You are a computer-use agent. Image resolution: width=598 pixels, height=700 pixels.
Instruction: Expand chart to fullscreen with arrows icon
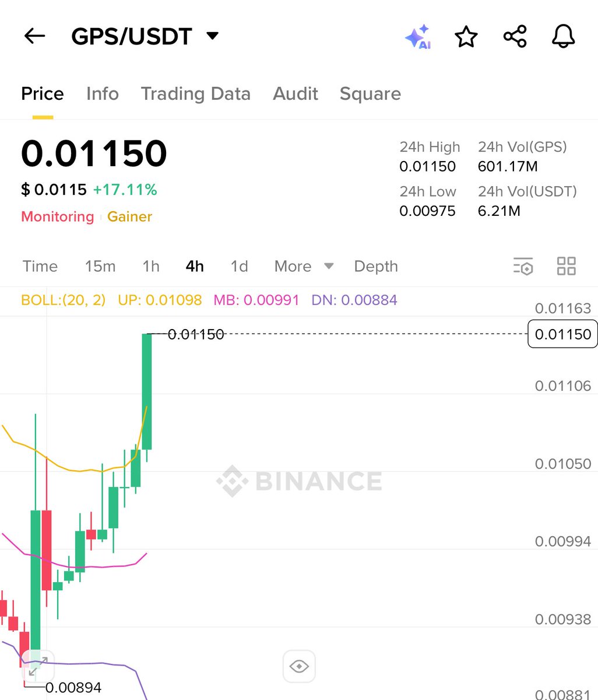(x=38, y=666)
